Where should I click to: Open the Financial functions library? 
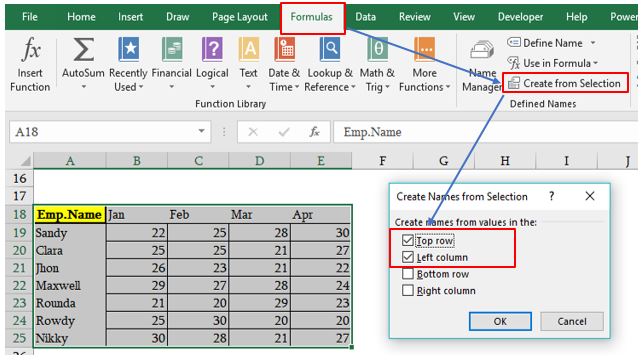[172, 64]
